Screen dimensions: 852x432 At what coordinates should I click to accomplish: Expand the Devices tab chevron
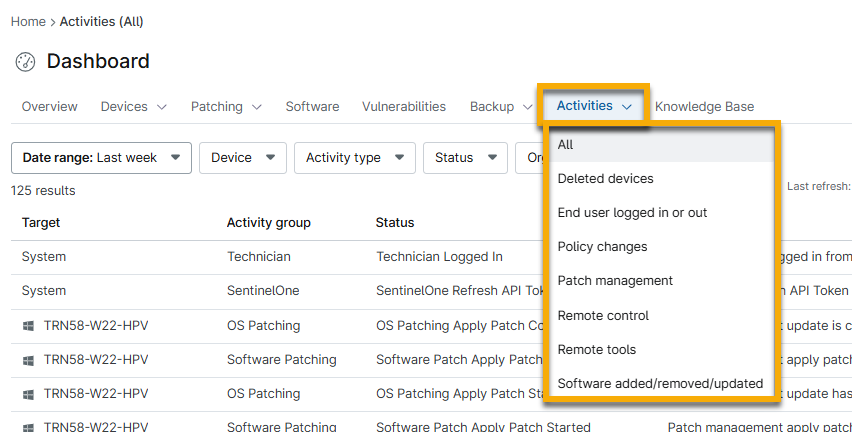coord(162,107)
